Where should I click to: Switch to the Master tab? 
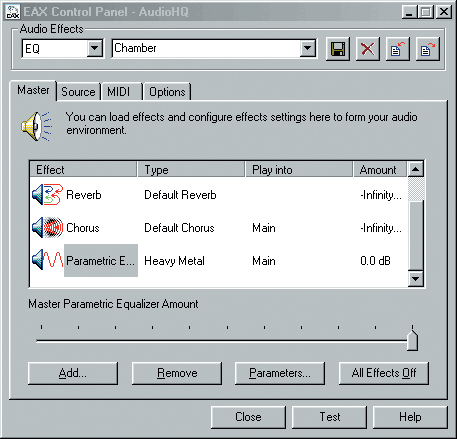coord(33,90)
